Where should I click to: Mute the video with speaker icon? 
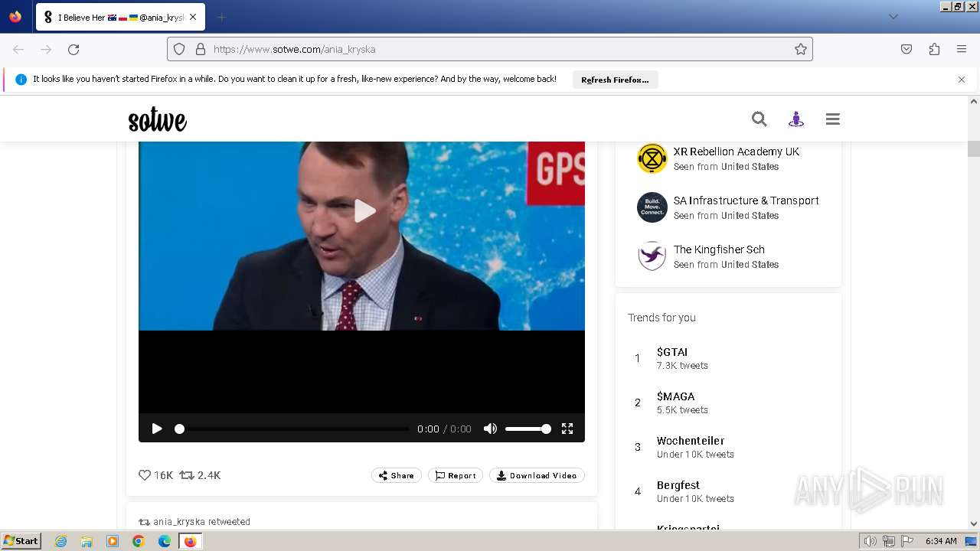tap(490, 429)
